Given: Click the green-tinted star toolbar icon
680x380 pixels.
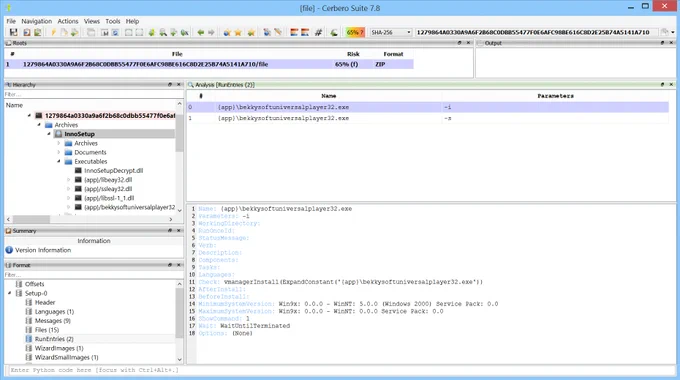Looking at the screenshot, I should (251, 33).
